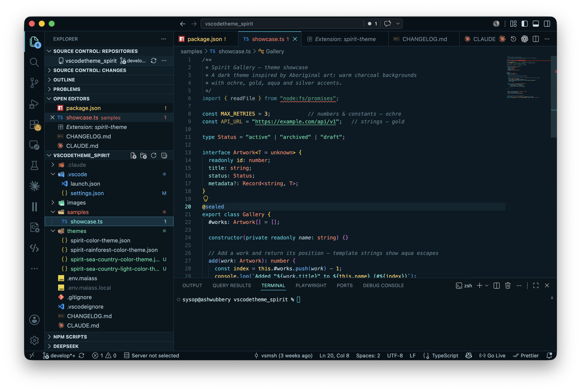Kill terminal with the trash icon

tap(507, 285)
